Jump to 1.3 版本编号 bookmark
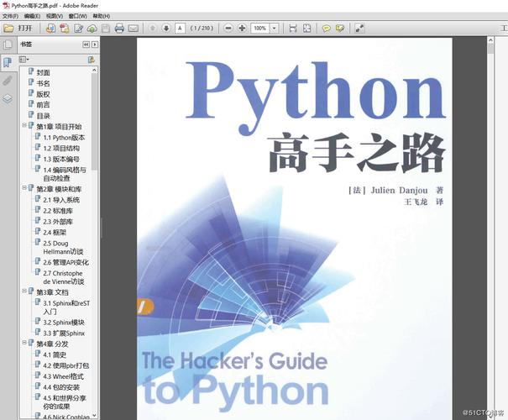The height and width of the screenshot is (420, 508). (61, 159)
